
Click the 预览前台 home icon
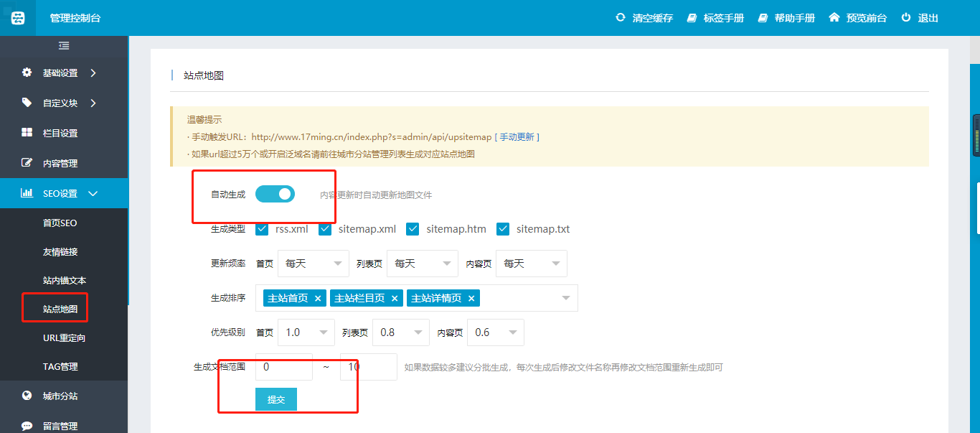[x=834, y=17]
